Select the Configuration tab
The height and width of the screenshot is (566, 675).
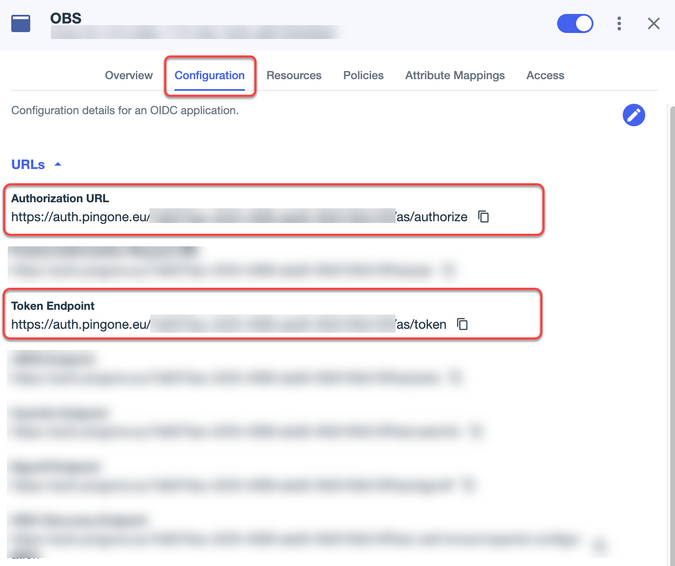click(x=209, y=76)
